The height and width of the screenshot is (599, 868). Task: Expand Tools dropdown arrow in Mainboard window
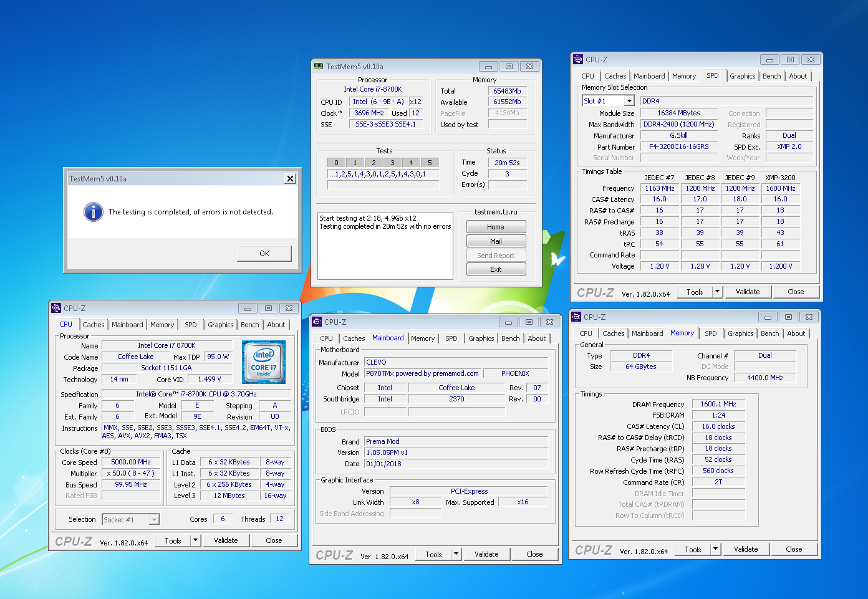point(456,554)
